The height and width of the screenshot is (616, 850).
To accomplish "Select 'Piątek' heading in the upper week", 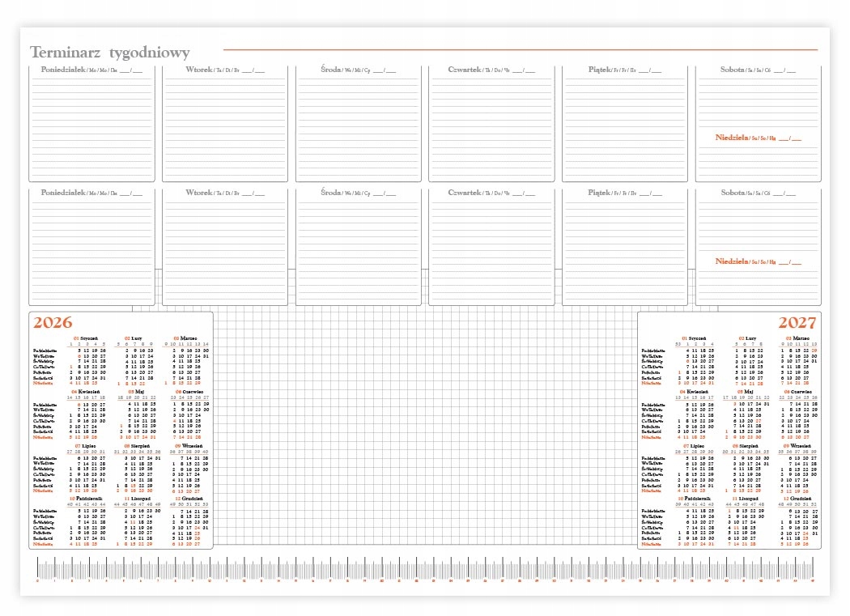I will click(600, 70).
